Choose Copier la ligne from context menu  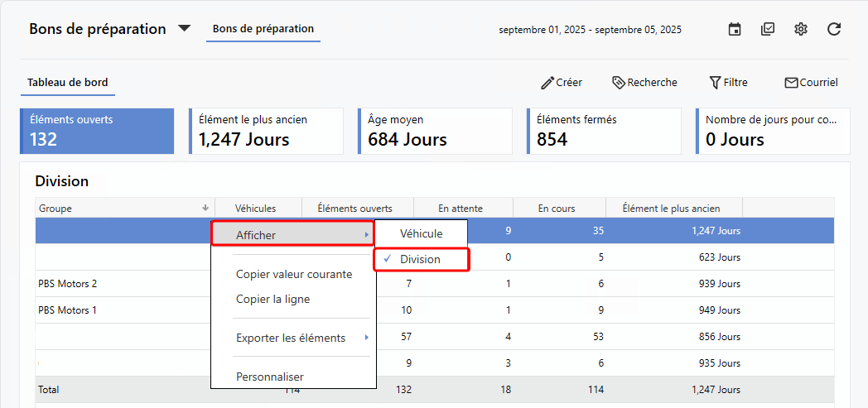click(x=272, y=299)
